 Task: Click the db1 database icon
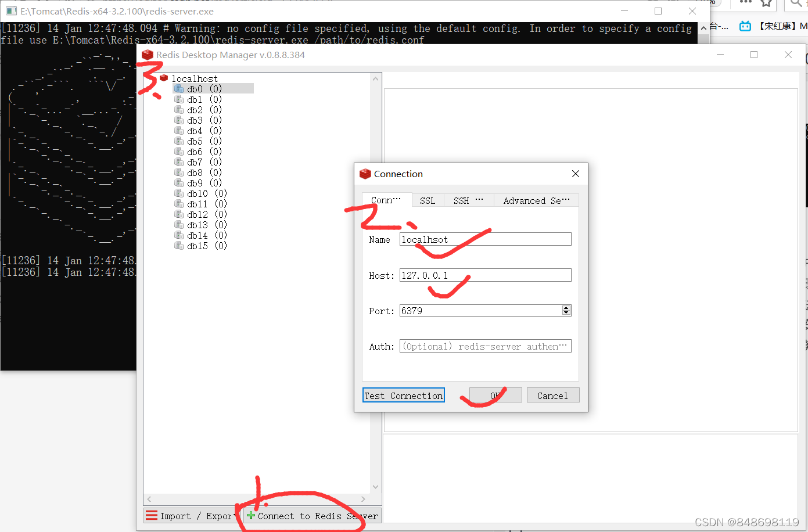[x=179, y=99]
